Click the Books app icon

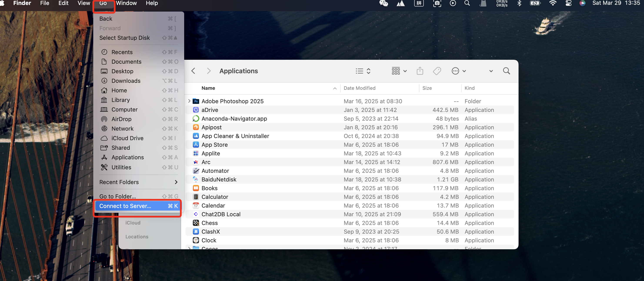196,188
